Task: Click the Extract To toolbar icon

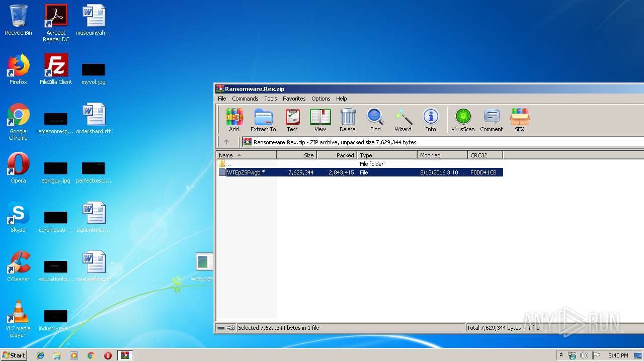Action: (x=263, y=120)
